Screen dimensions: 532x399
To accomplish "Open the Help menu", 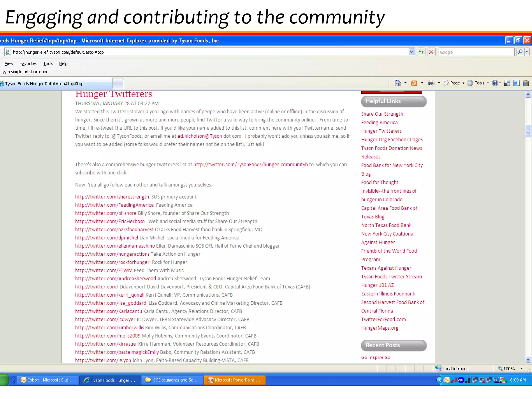I will pos(63,63).
